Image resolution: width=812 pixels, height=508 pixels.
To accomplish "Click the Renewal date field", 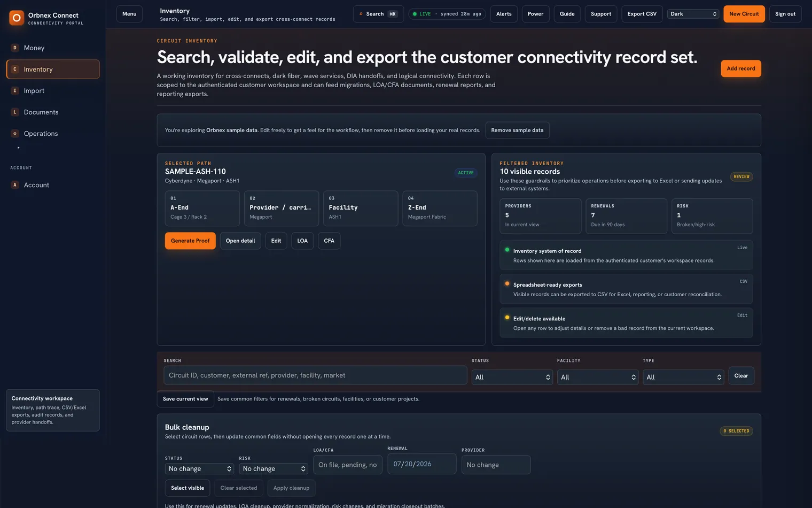I will (x=422, y=464).
